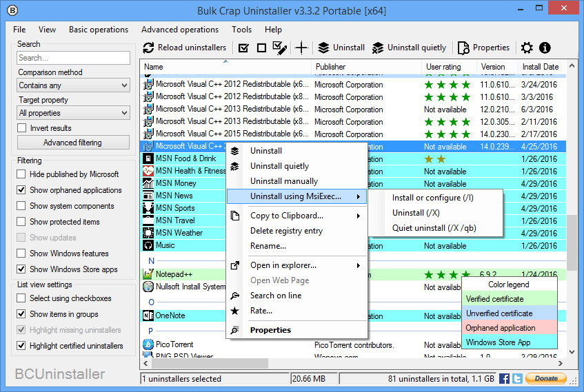
Task: Click the About info icon in toolbar
Action: [x=545, y=48]
